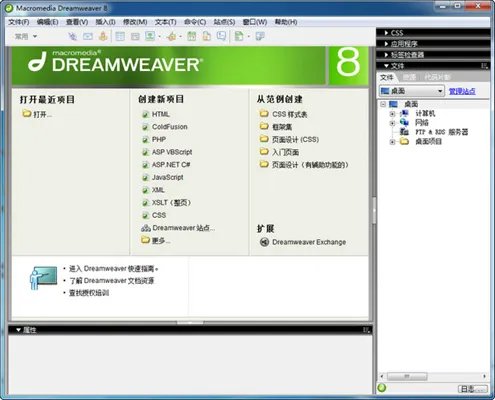Switch to the 代码片断 tab

click(x=437, y=77)
